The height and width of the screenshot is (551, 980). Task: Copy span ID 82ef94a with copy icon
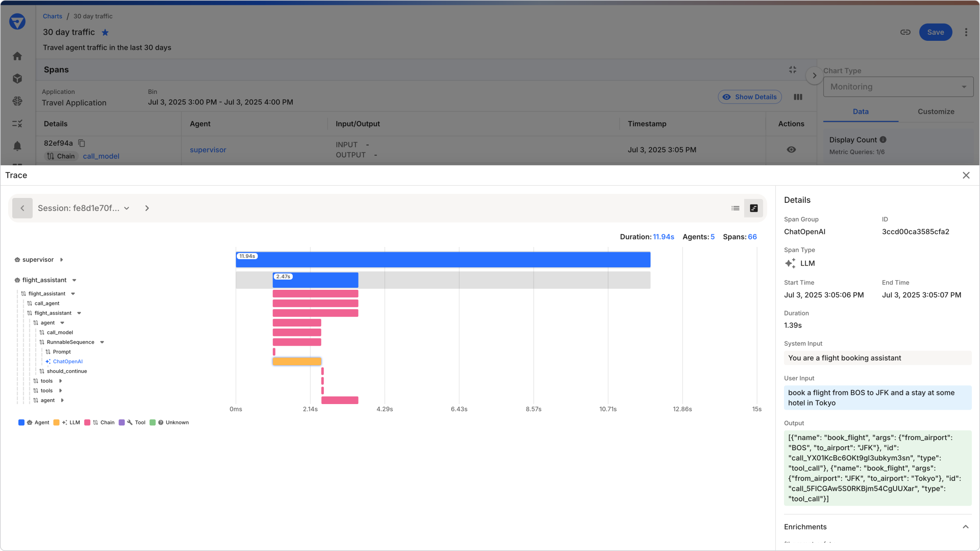(82, 143)
